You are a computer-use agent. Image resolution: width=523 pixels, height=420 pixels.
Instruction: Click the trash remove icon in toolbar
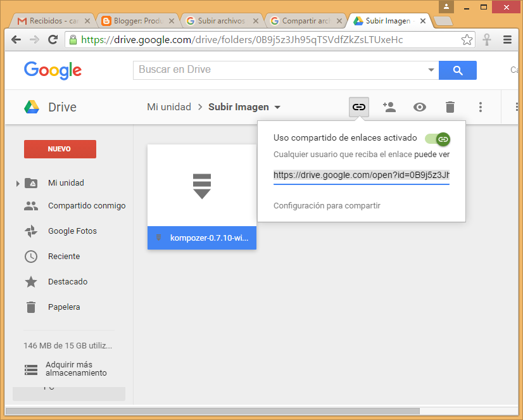pyautogui.click(x=450, y=107)
